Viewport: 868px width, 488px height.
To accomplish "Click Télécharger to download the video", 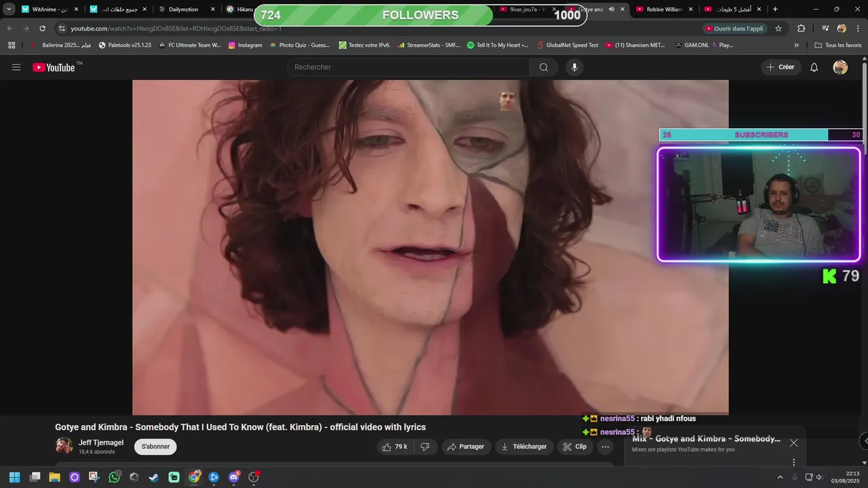I will 524,447.
